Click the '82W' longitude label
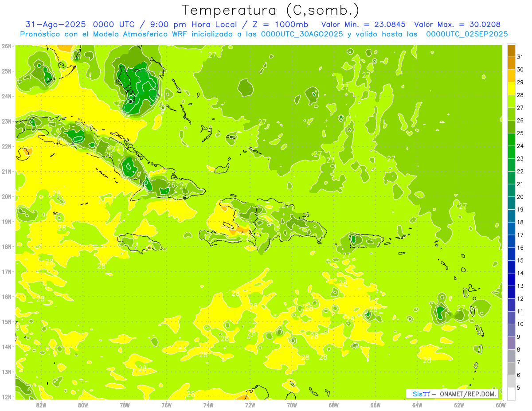The height and width of the screenshot is (411, 532). coord(41,405)
